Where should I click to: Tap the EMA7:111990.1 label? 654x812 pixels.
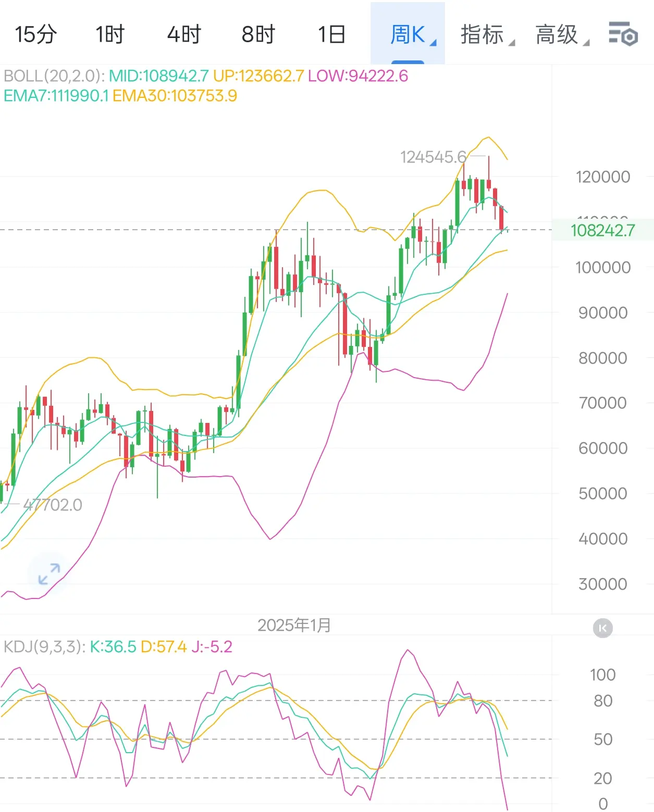(x=56, y=96)
